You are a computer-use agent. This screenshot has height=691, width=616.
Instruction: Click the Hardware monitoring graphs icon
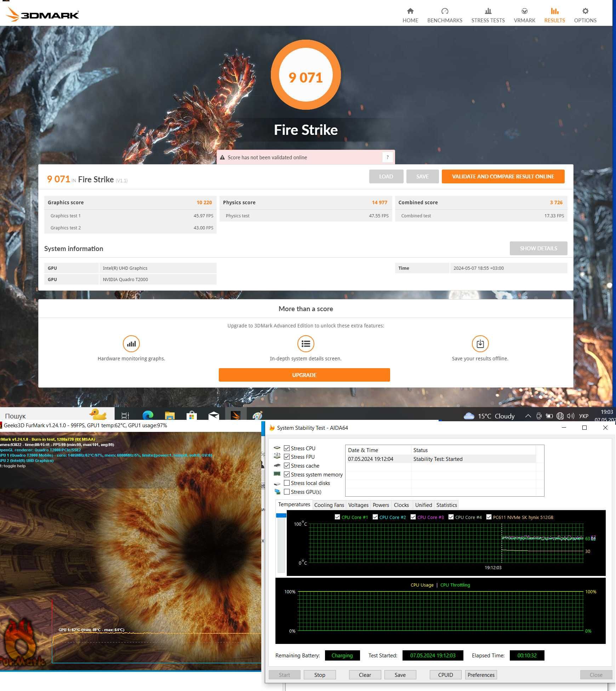coord(131,344)
